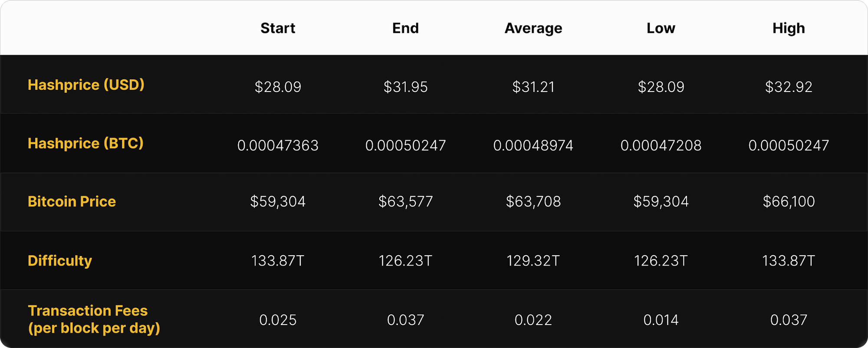Click the Difficulty row label
This screenshot has width=868, height=348.
[60, 260]
